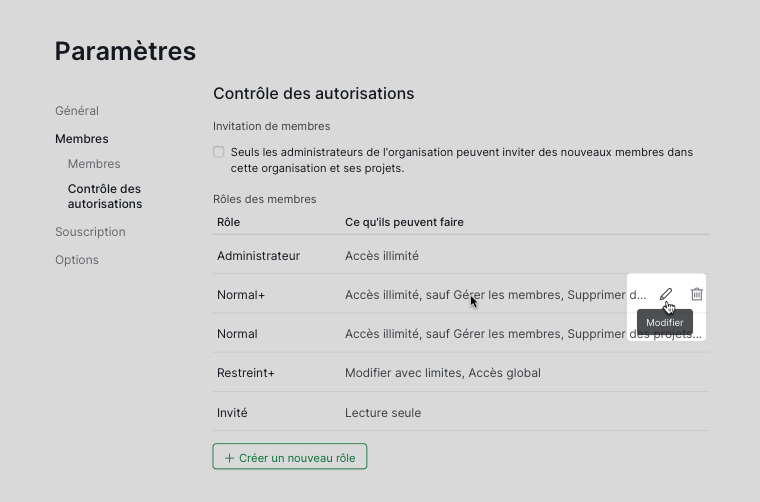Click the Seuls les administrateurs checkbox label text

(x=462, y=160)
